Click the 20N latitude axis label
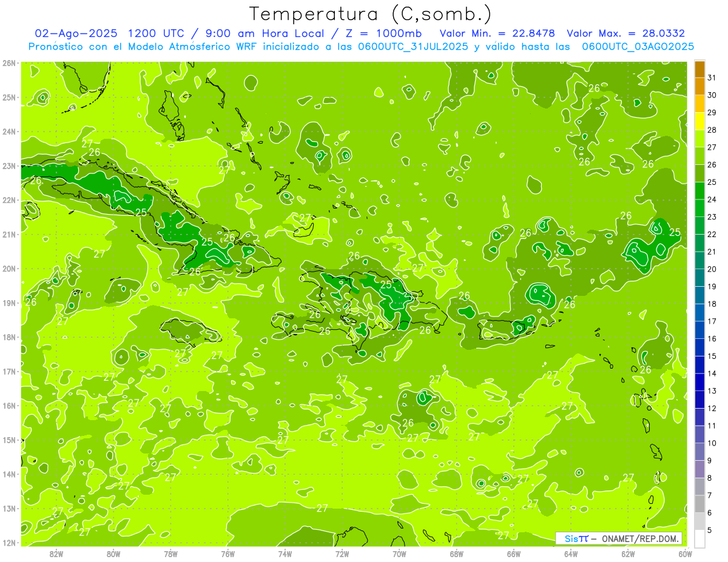728x562 pixels. click(x=9, y=269)
